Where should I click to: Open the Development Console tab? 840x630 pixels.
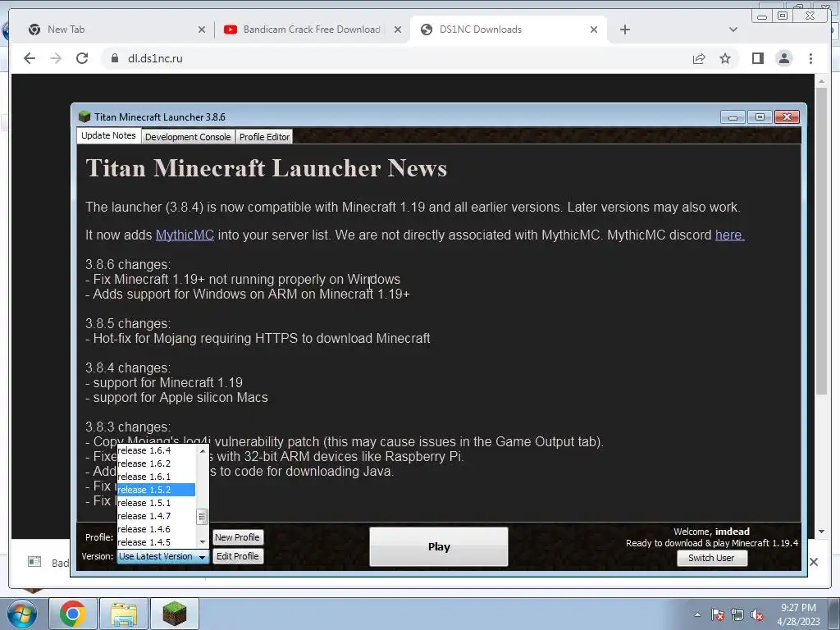[x=188, y=137]
